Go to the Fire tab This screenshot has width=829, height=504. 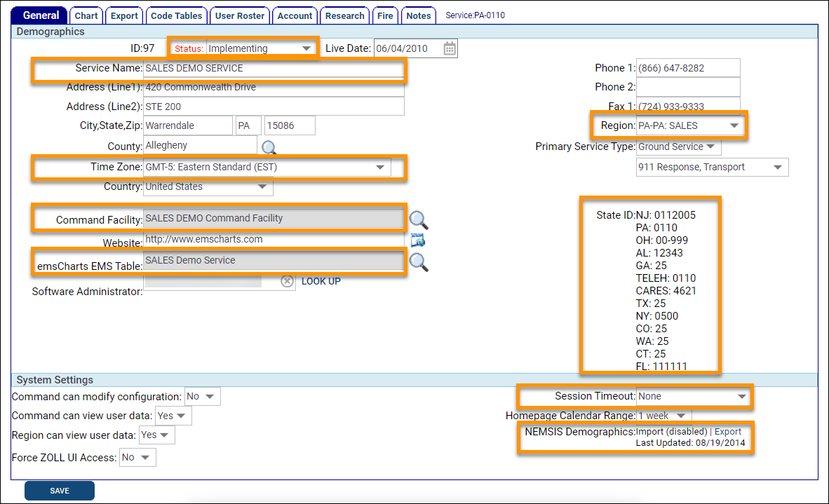pyautogui.click(x=386, y=15)
